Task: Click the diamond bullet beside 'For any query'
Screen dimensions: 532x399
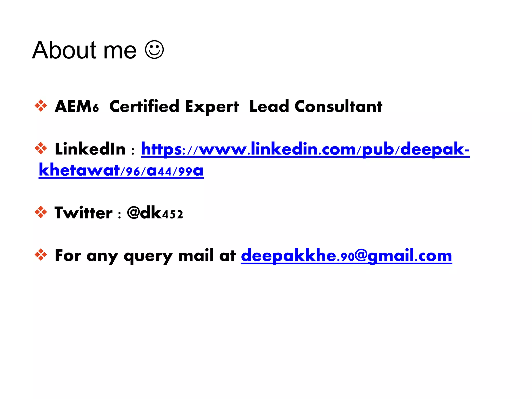Action: (41, 255)
